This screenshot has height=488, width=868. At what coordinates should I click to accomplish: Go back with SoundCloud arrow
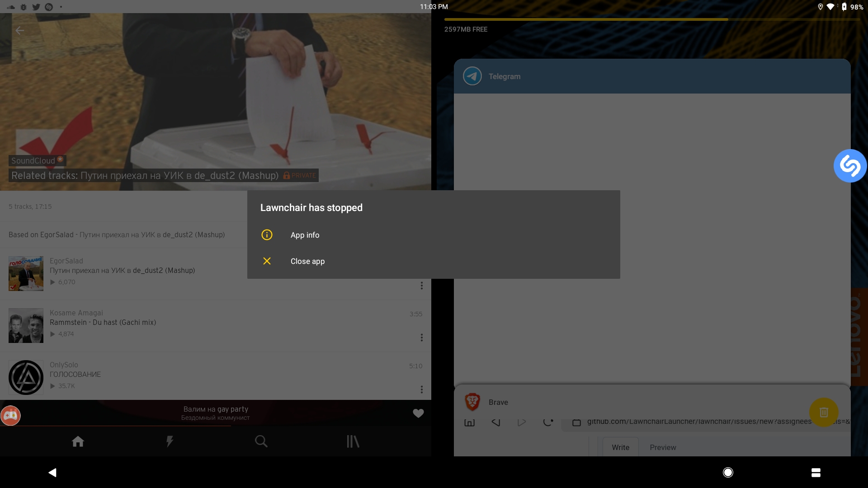[20, 31]
